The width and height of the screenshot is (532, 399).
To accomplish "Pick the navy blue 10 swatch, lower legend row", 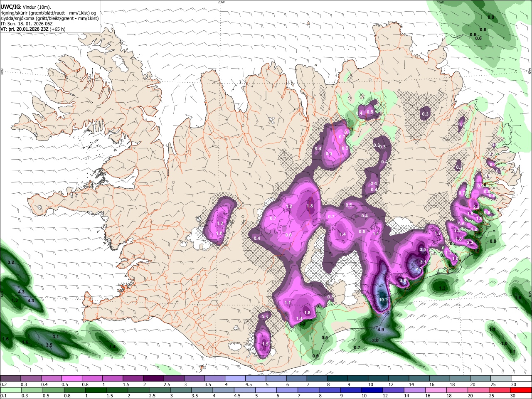I will pos(372,390).
